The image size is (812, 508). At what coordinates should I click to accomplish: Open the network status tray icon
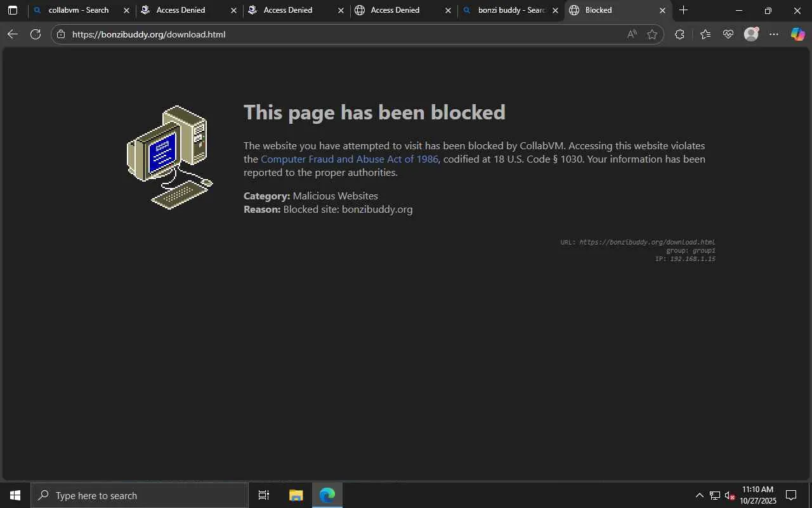point(714,495)
